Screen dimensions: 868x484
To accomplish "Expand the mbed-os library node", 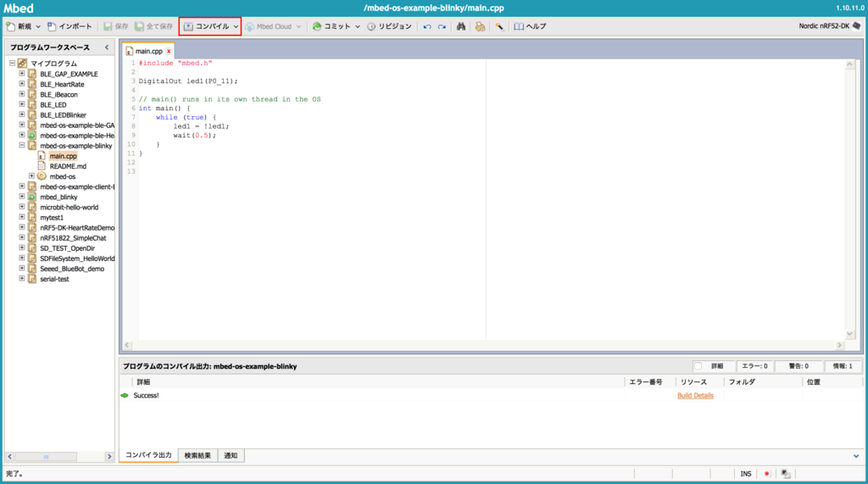I will pos(31,176).
